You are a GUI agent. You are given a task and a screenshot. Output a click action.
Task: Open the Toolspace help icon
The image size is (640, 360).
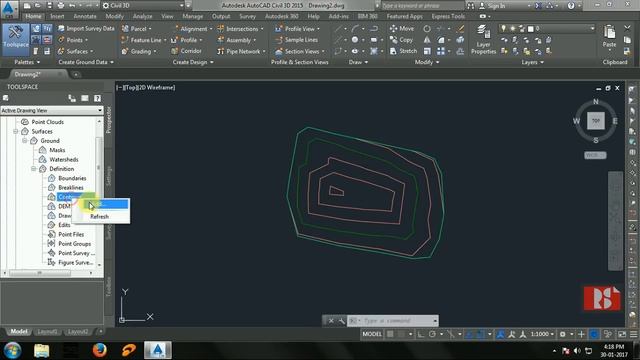click(97, 98)
